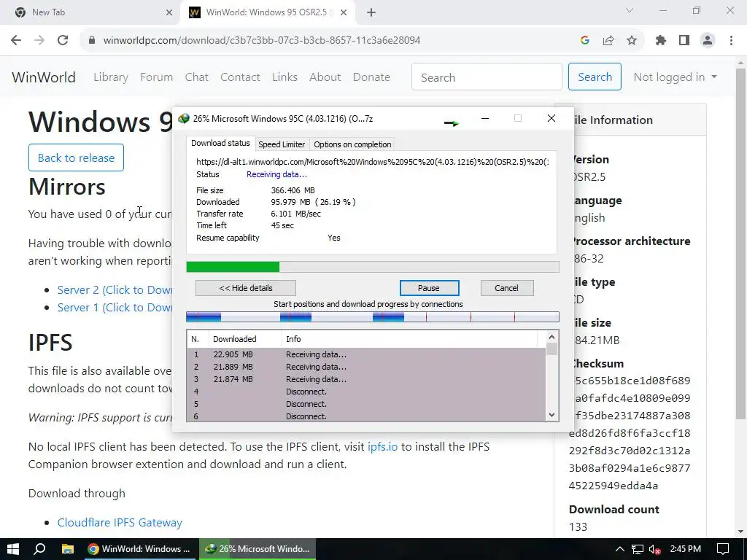Switch to IDM download taskbar button
The image size is (747, 560).
coord(258,549)
